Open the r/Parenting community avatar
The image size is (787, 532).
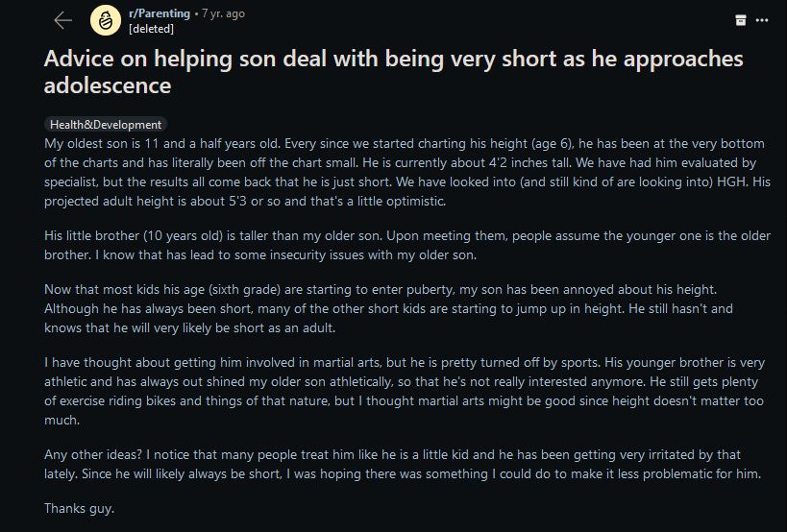point(105,20)
